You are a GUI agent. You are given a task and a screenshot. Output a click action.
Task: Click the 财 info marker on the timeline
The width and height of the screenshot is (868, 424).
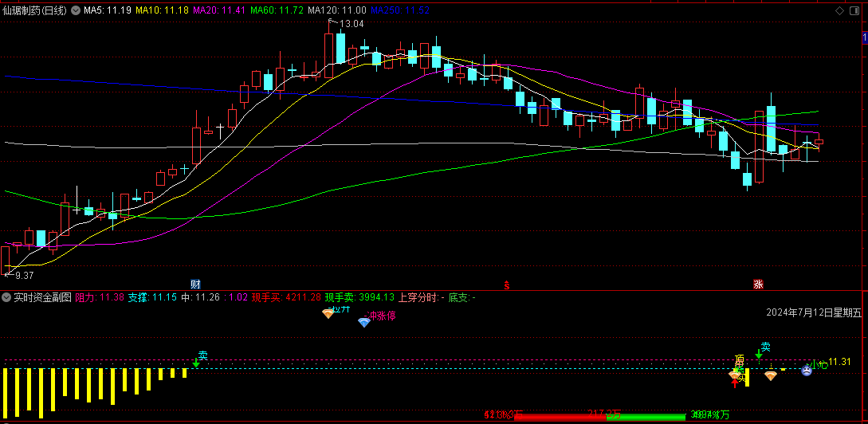(195, 285)
